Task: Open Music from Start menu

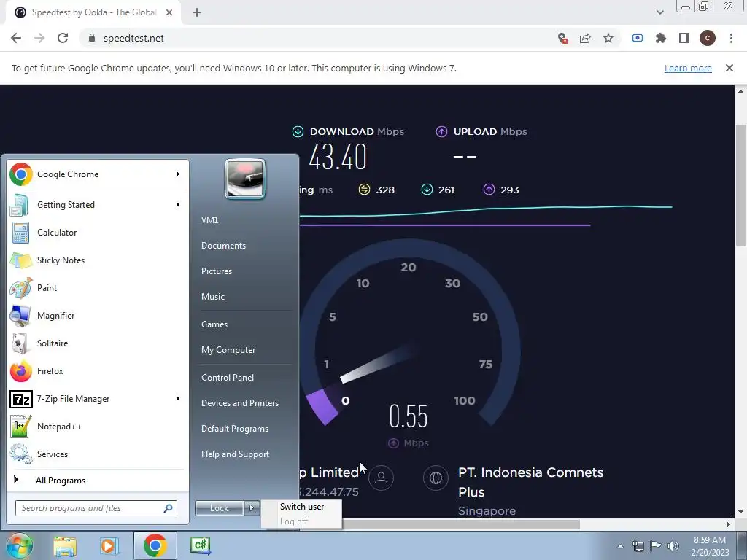Action: 213,297
